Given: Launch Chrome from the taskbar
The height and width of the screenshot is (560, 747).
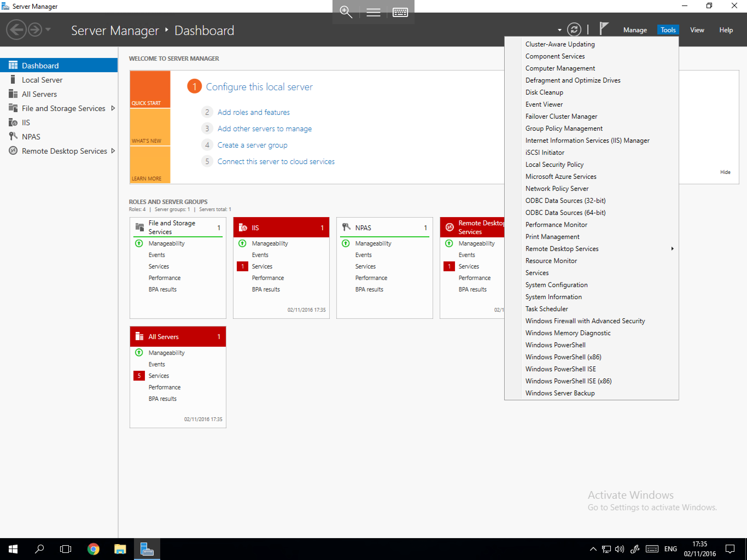Looking at the screenshot, I should pyautogui.click(x=93, y=549).
